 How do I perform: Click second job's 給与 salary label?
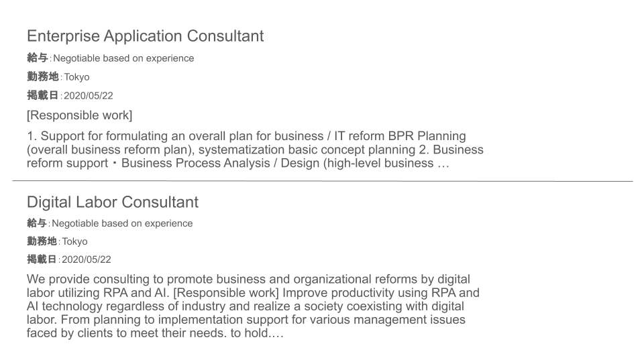tap(37, 223)
